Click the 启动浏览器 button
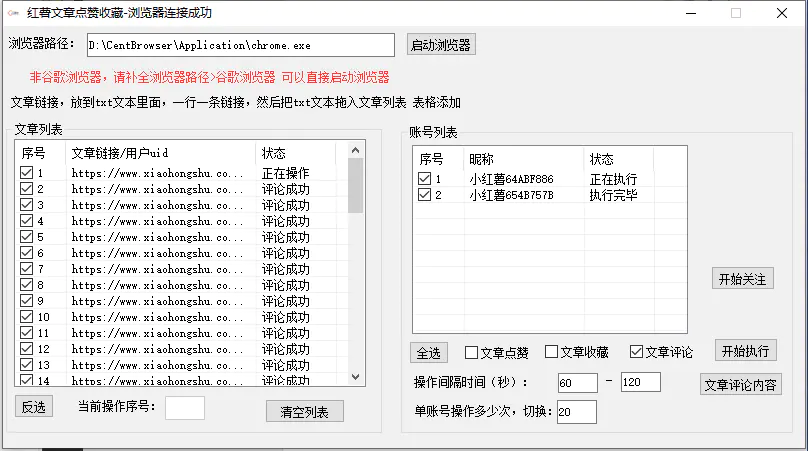The height and width of the screenshot is (451, 808). (x=440, y=45)
